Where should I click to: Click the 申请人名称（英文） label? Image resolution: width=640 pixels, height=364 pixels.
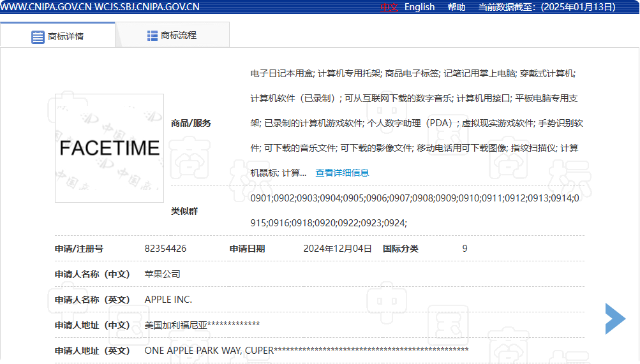[x=93, y=300]
